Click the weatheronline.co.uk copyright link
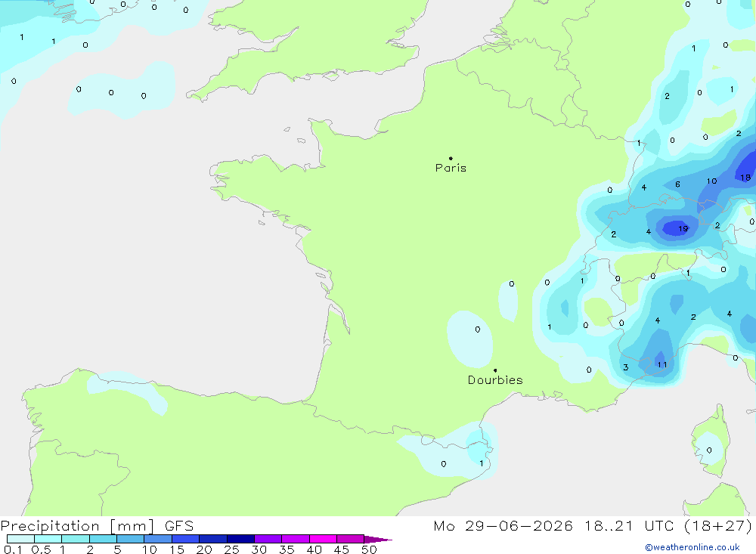Image resolution: width=756 pixels, height=554 pixels. click(692, 547)
